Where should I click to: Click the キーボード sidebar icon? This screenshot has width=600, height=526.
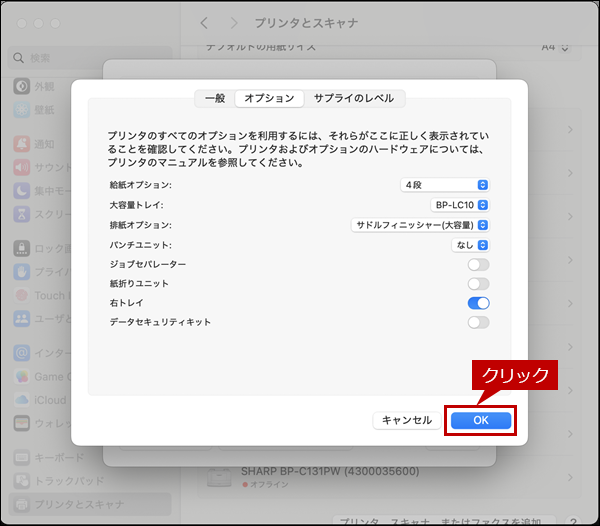(21, 457)
